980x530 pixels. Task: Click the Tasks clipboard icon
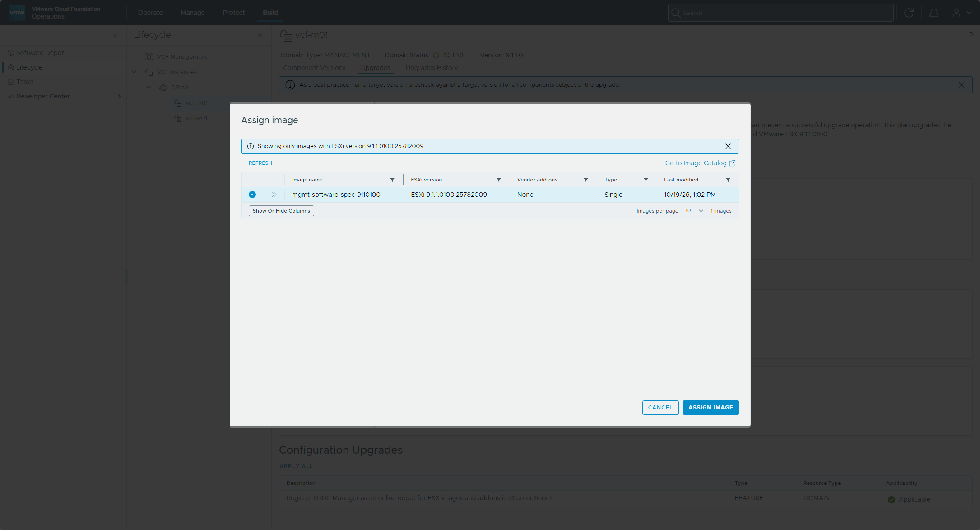click(x=11, y=82)
